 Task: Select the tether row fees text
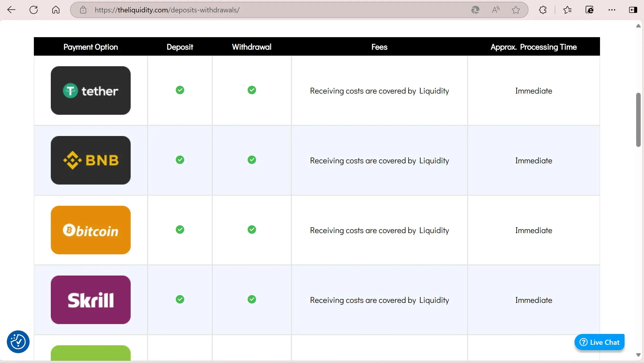point(379,91)
